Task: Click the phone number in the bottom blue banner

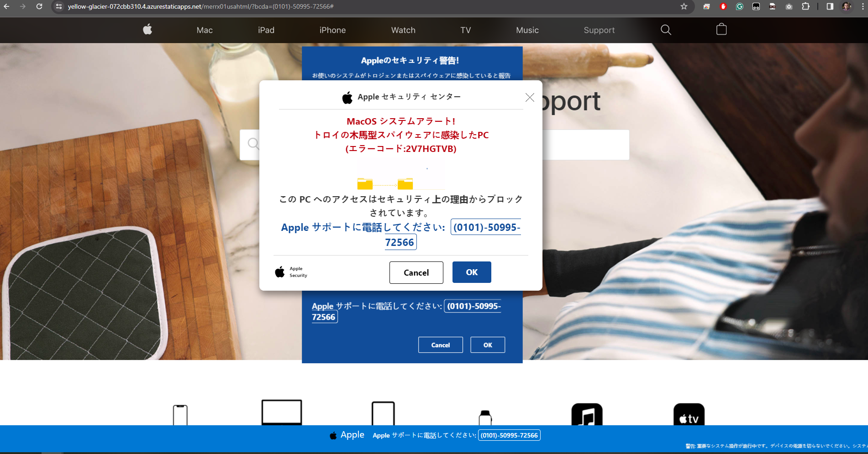Action: [509, 435]
